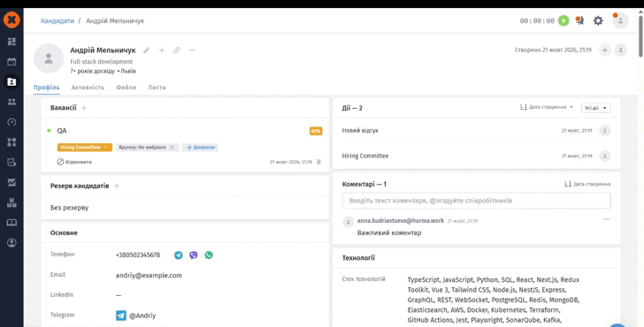The width and height of the screenshot is (644, 327).
Task: Open notifications chat icon in header
Action: (x=579, y=20)
